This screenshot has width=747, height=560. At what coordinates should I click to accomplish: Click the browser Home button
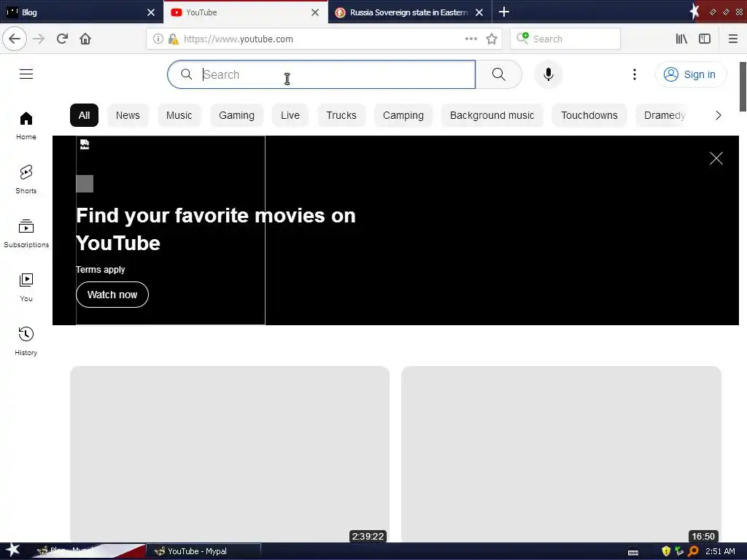point(85,39)
